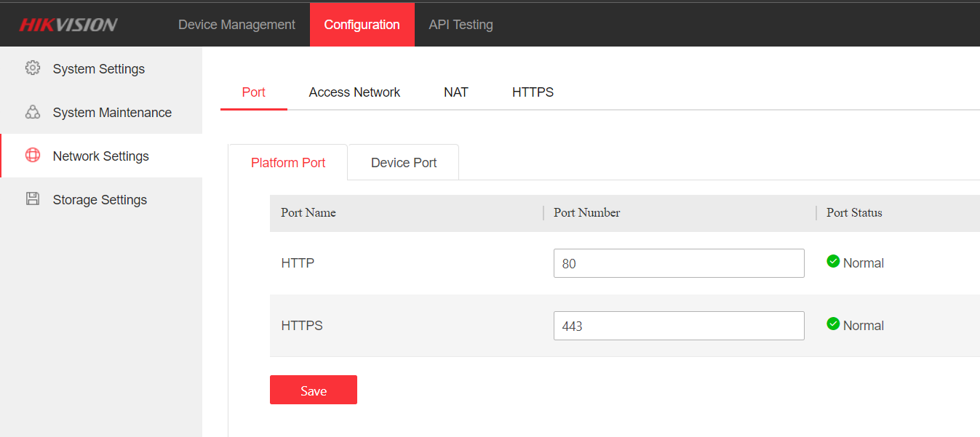The width and height of the screenshot is (980, 437).
Task: Select the Platform Port sub-tab
Action: pos(288,163)
